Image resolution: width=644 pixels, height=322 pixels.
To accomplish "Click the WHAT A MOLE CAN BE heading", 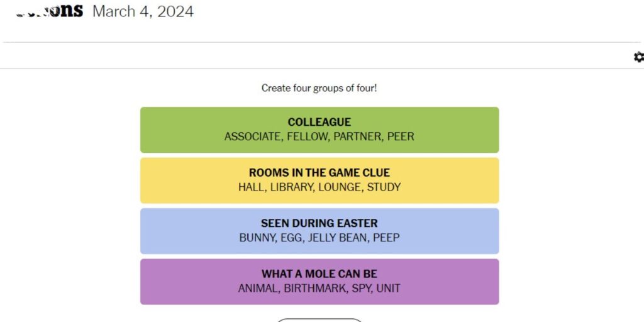I will pyautogui.click(x=319, y=274).
